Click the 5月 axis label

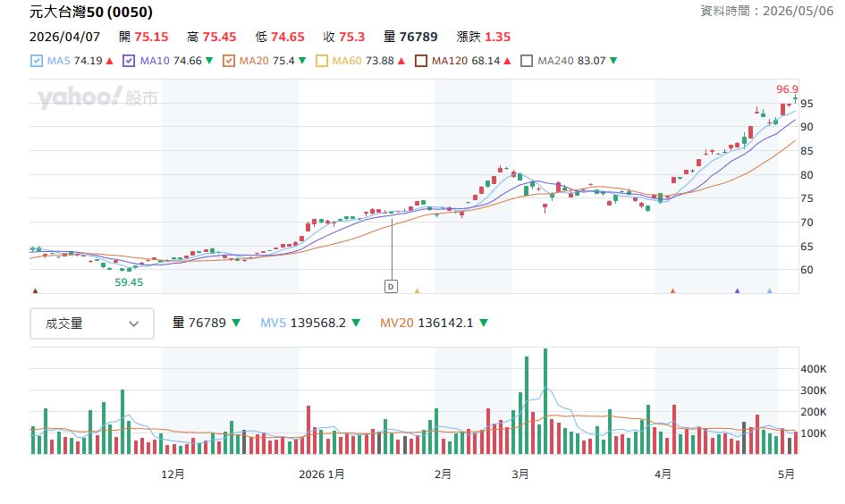tap(786, 475)
